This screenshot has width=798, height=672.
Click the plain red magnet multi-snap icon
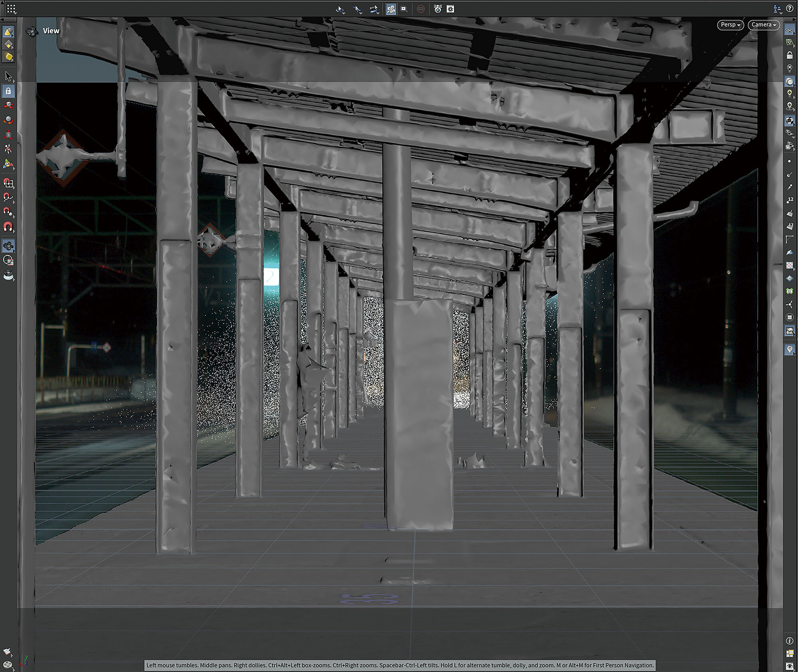(x=8, y=227)
